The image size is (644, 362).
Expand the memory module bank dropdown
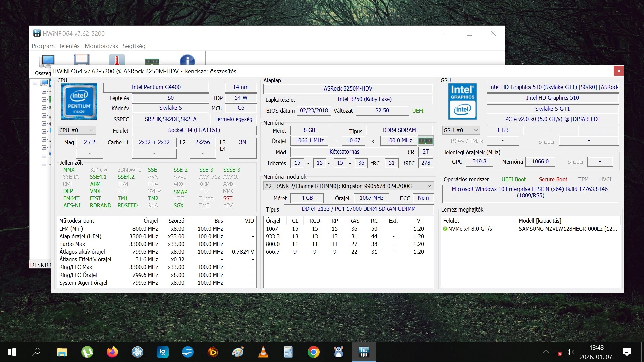[429, 186]
